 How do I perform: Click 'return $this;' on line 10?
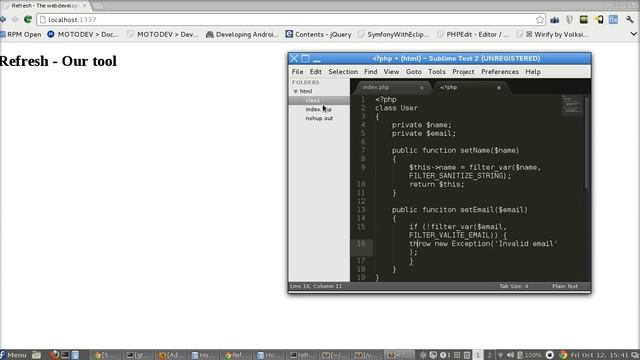pyautogui.click(x=436, y=184)
